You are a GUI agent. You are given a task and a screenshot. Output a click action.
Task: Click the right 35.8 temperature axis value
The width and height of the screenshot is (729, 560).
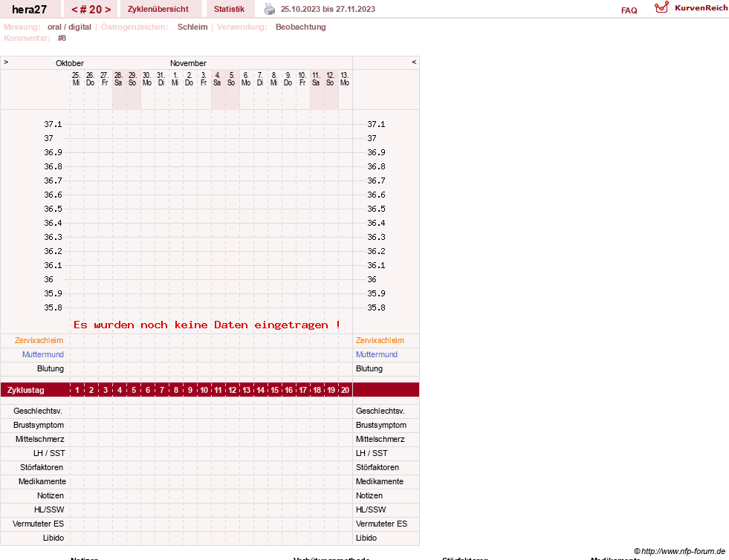pos(376,307)
